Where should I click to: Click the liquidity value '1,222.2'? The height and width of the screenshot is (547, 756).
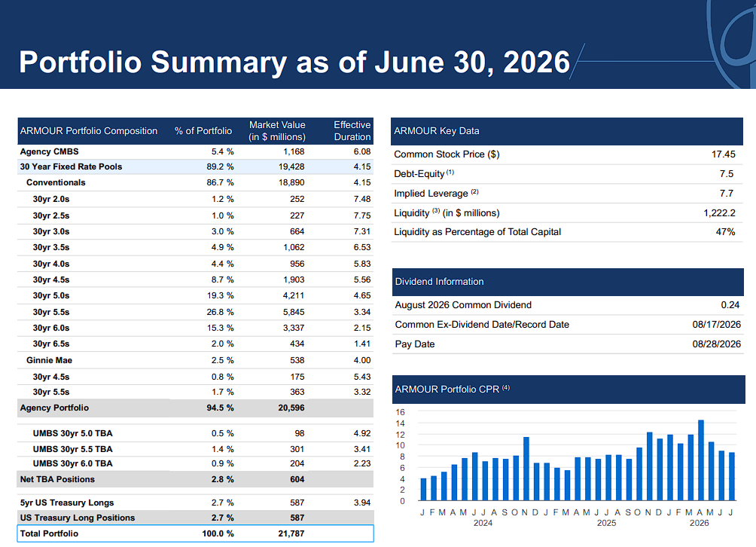(x=719, y=212)
